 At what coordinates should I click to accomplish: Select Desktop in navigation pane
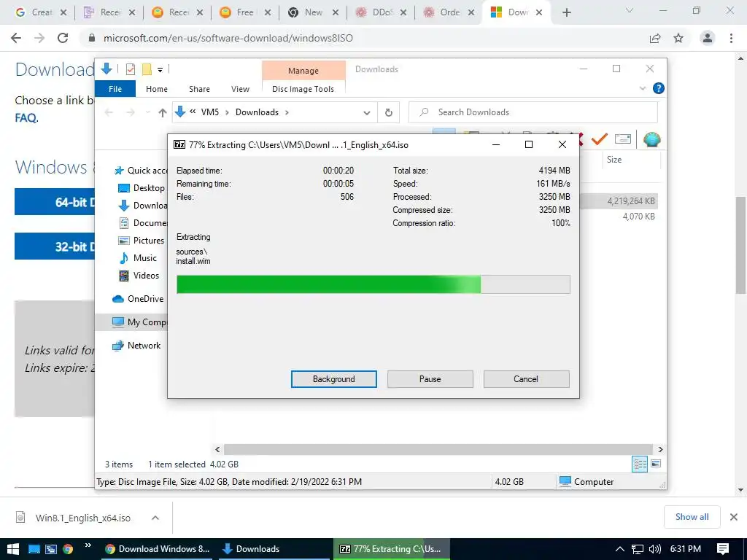(141, 188)
